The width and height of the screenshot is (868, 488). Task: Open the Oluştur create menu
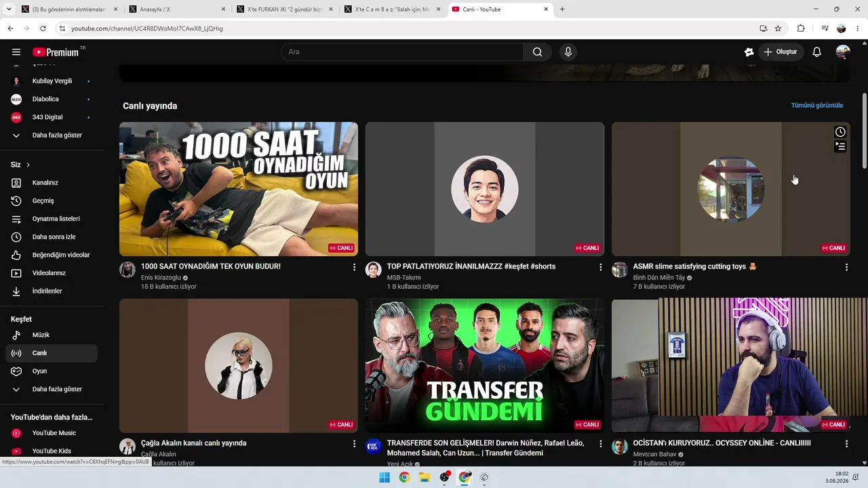click(781, 52)
